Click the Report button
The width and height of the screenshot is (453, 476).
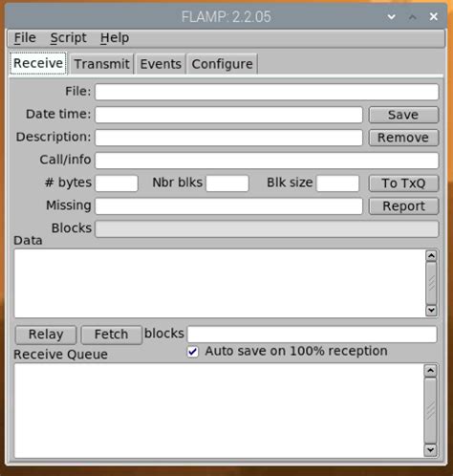click(x=403, y=206)
